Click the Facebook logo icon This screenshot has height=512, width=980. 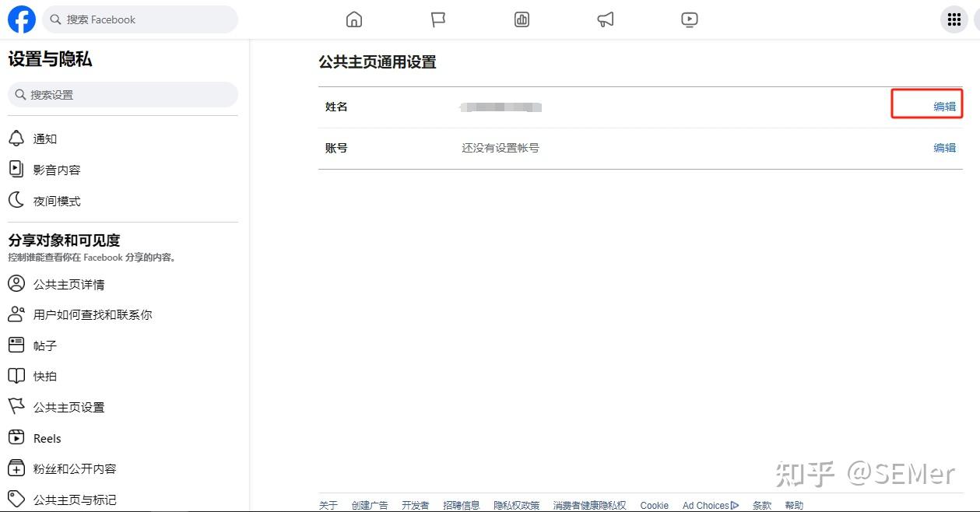(22, 19)
